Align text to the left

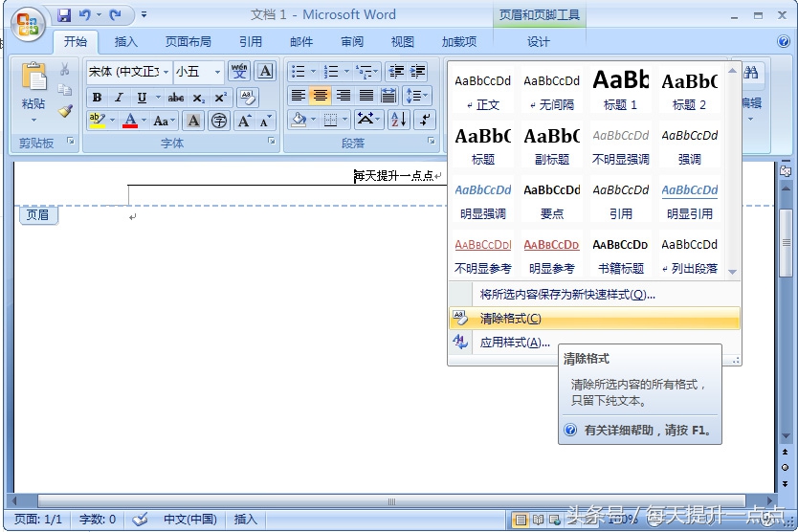299,96
